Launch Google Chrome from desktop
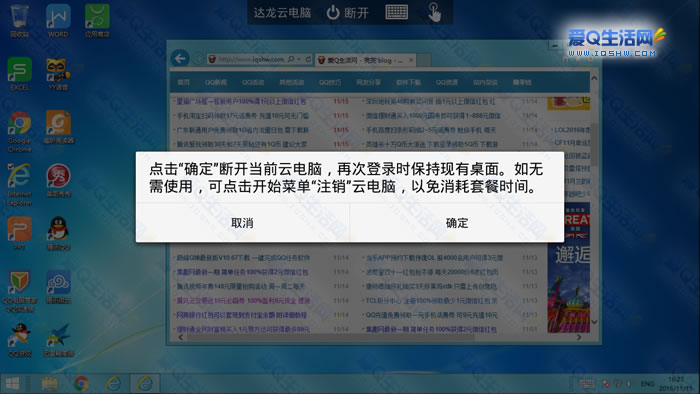This screenshot has width=700, height=394. coord(19,131)
